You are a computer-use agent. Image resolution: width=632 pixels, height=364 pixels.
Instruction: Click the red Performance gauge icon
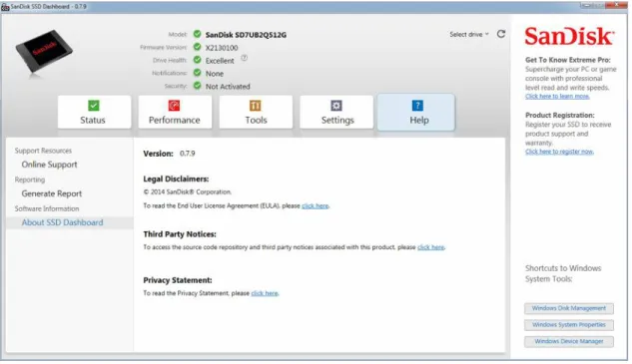click(174, 106)
